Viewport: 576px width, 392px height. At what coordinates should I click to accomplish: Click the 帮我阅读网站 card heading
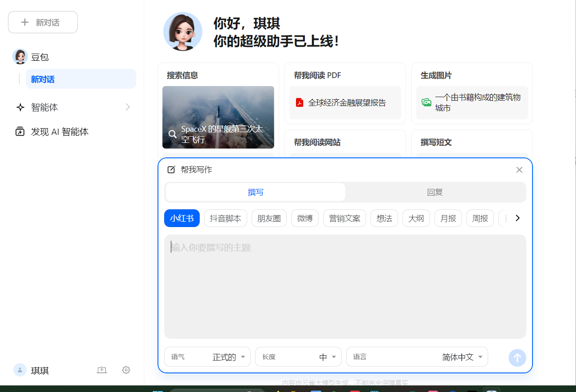317,142
